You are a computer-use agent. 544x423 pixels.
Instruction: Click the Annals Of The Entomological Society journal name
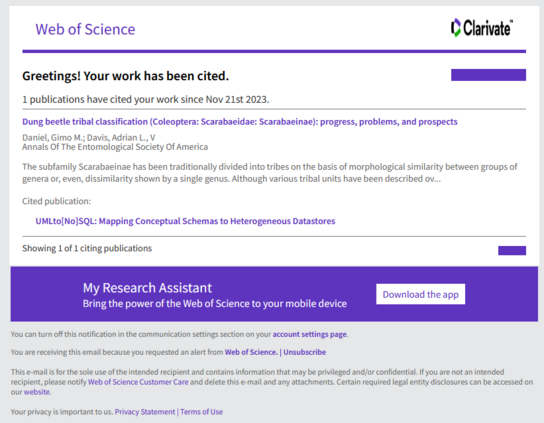coord(115,147)
